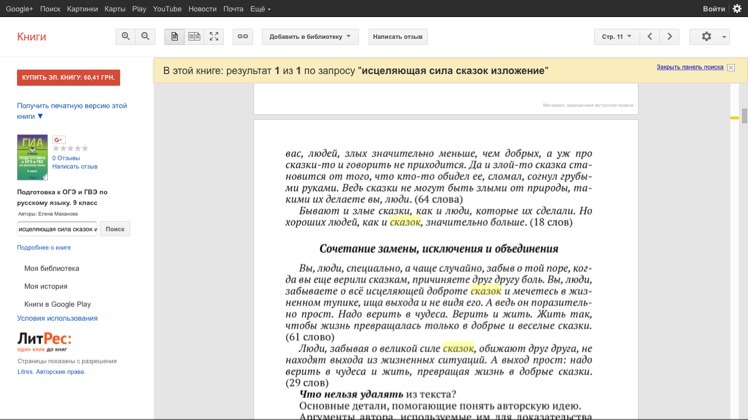This screenshot has width=748, height=420.
Task: Switch to single page view
Action: tap(175, 37)
